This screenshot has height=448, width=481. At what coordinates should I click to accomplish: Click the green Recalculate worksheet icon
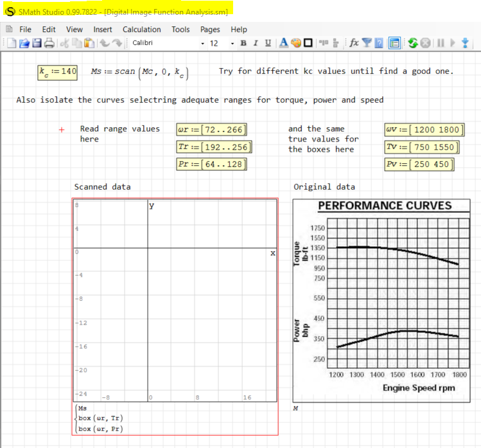coord(414,43)
